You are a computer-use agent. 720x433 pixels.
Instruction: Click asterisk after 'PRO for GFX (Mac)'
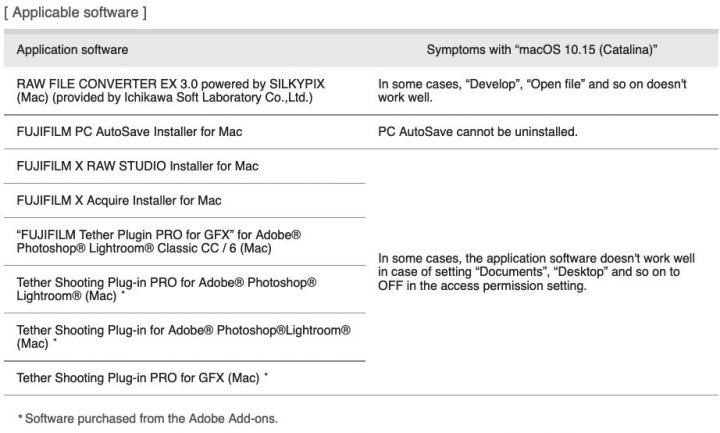pyautogui.click(x=266, y=375)
